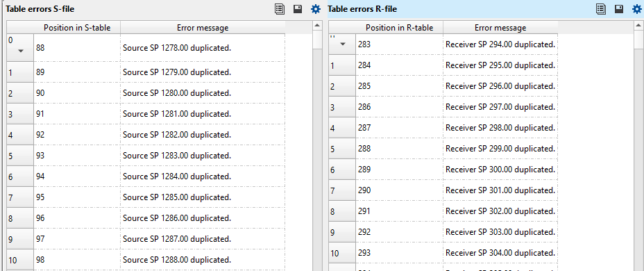Screen dimensions: 644x271
Task: Open list view icon in S-file panel
Action: pos(280,9)
